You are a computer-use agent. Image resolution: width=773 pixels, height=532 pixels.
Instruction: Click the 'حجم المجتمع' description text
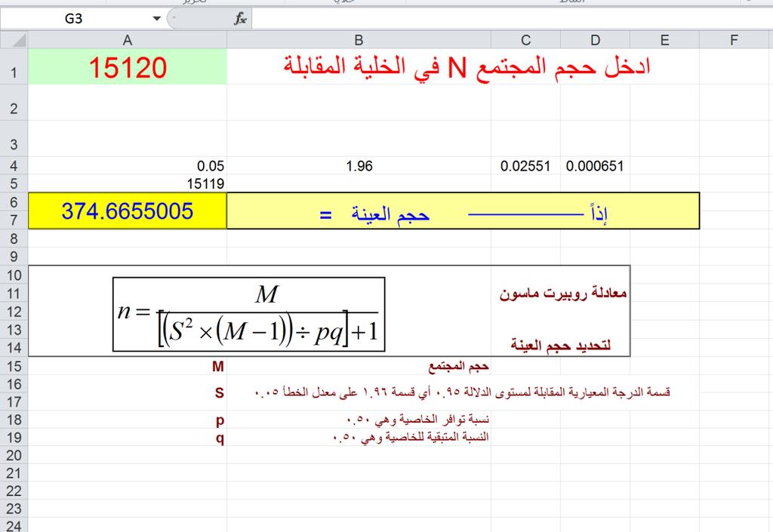[x=458, y=366]
